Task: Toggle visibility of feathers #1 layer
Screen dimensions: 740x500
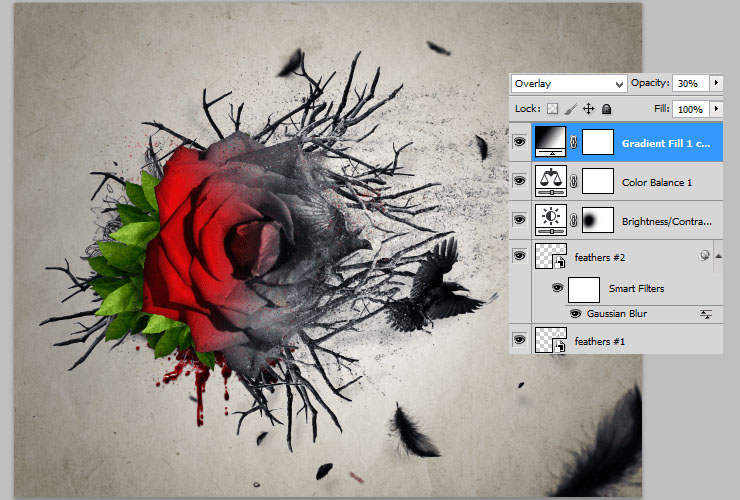Action: tap(519, 341)
